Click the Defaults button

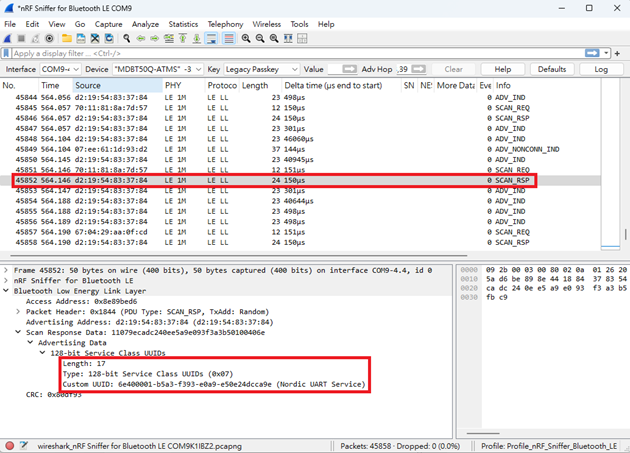(x=551, y=69)
